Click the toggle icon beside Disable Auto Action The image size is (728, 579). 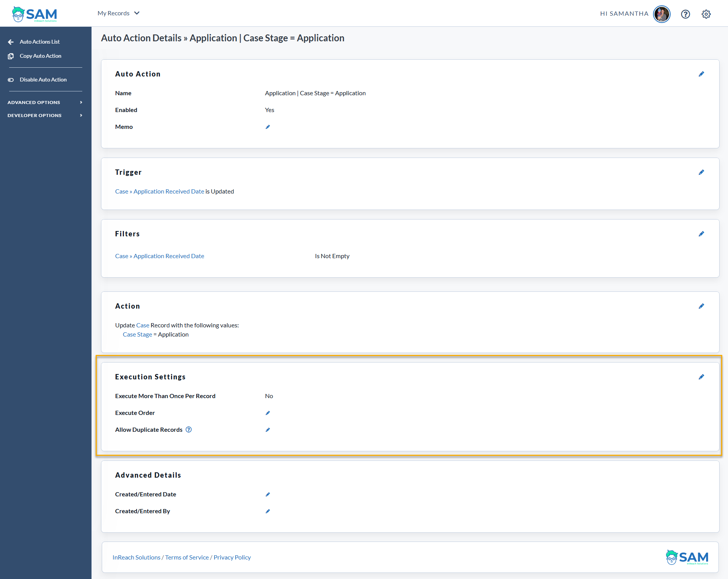11,80
